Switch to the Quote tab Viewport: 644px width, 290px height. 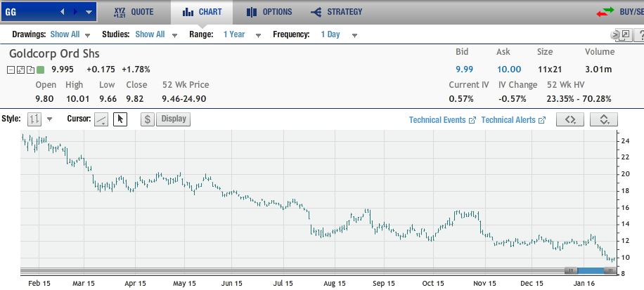point(134,12)
